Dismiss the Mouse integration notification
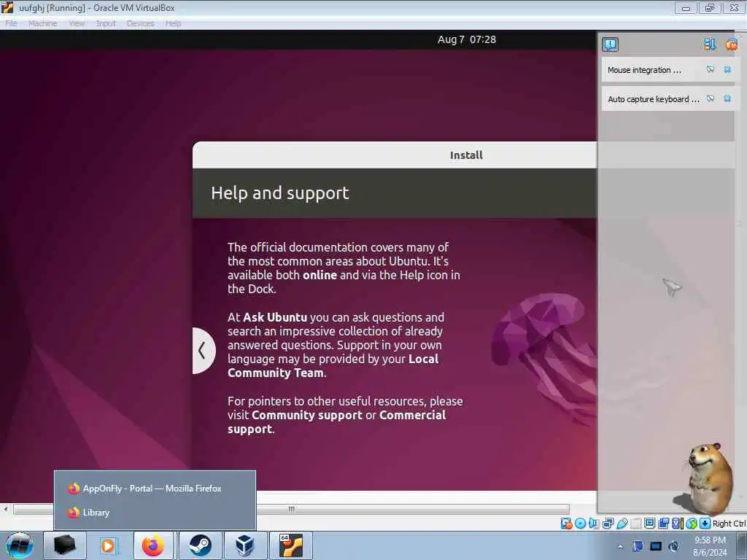This screenshot has height=560, width=747. click(x=727, y=69)
